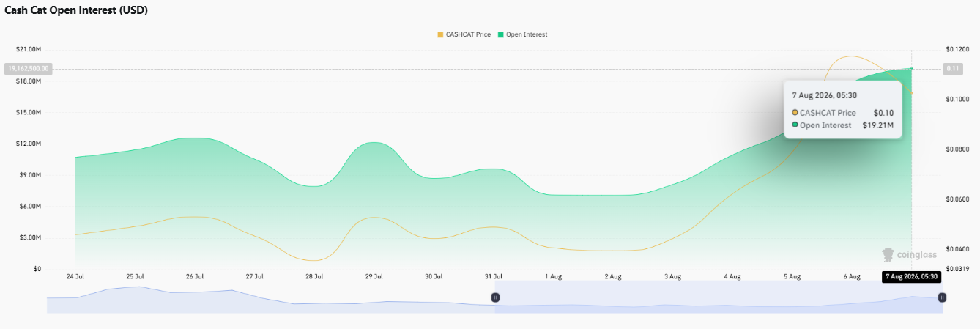Viewport: 980px width, 329px height.
Task: Click the $9.00M axis label
Action: (30, 175)
